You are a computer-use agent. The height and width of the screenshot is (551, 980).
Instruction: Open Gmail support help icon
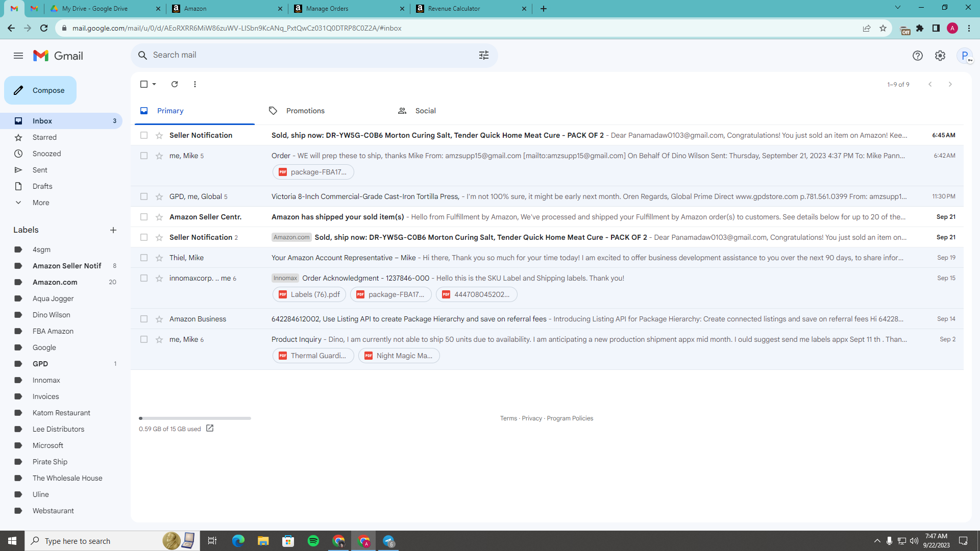(x=918, y=56)
